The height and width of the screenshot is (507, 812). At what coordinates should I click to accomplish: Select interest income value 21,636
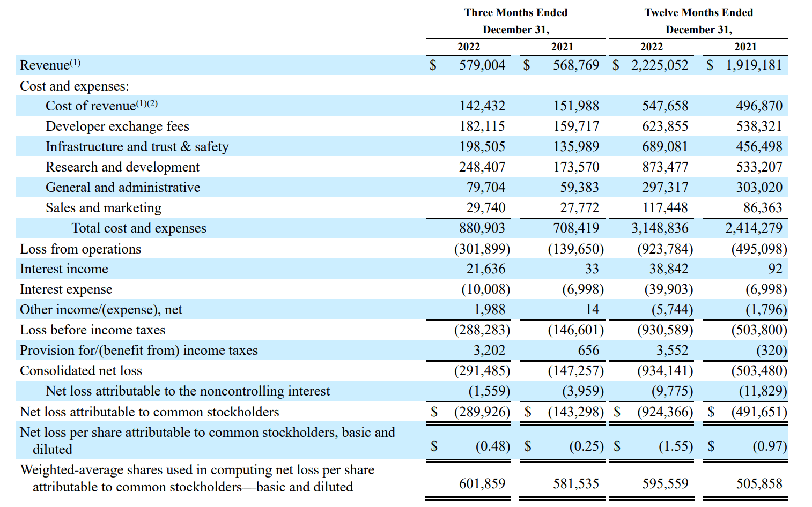click(x=486, y=269)
